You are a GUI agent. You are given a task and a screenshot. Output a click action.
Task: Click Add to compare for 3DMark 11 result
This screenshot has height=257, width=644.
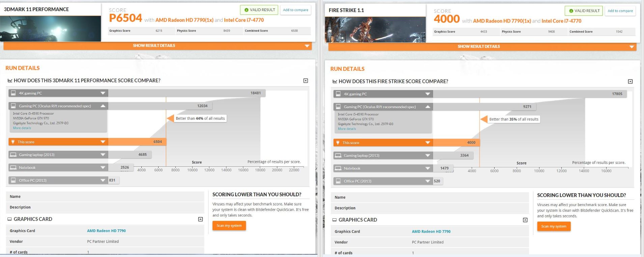[x=296, y=10]
